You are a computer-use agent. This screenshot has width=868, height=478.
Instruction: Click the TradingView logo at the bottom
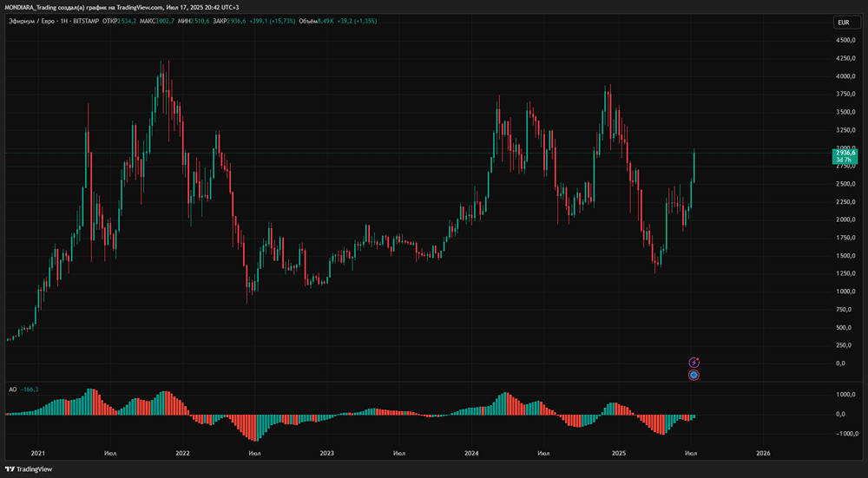[29, 469]
